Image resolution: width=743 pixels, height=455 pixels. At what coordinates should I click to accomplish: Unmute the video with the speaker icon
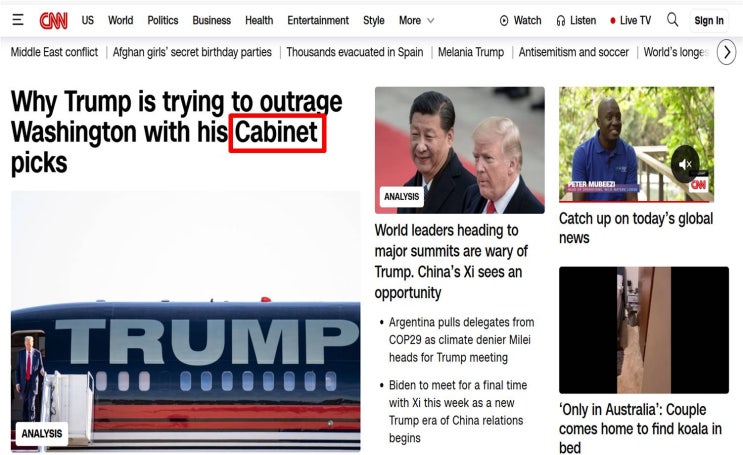click(685, 164)
